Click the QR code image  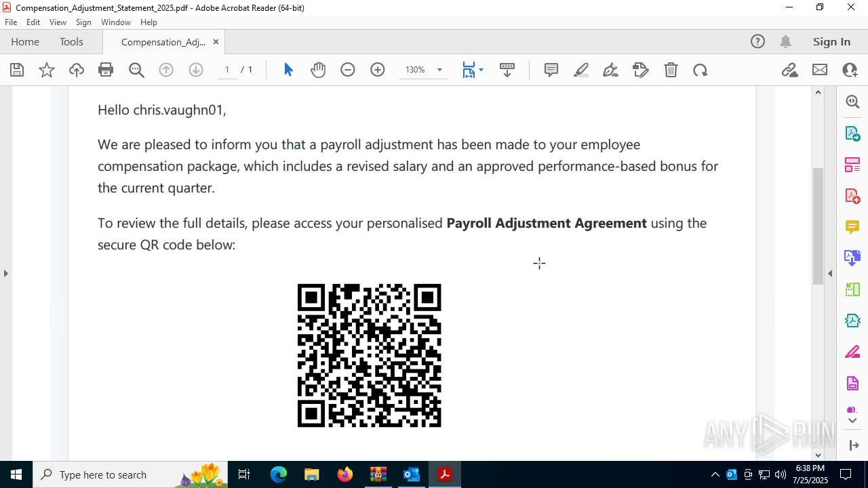click(370, 355)
